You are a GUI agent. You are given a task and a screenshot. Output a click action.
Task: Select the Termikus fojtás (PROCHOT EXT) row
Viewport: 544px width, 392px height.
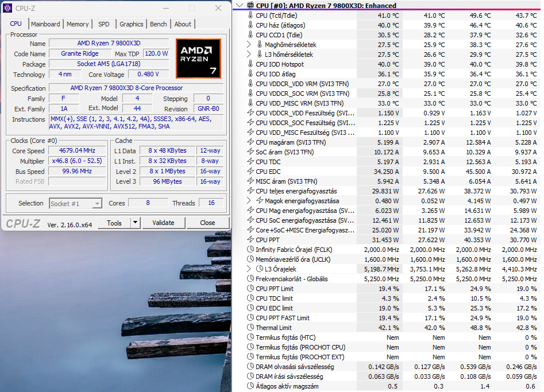tap(387, 356)
